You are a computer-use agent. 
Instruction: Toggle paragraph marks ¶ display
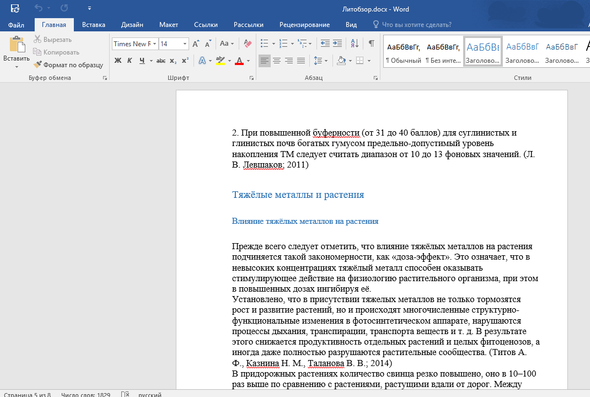(x=371, y=44)
